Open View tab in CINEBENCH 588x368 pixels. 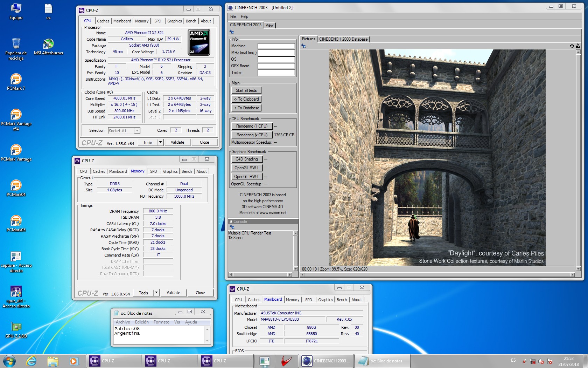pos(269,25)
